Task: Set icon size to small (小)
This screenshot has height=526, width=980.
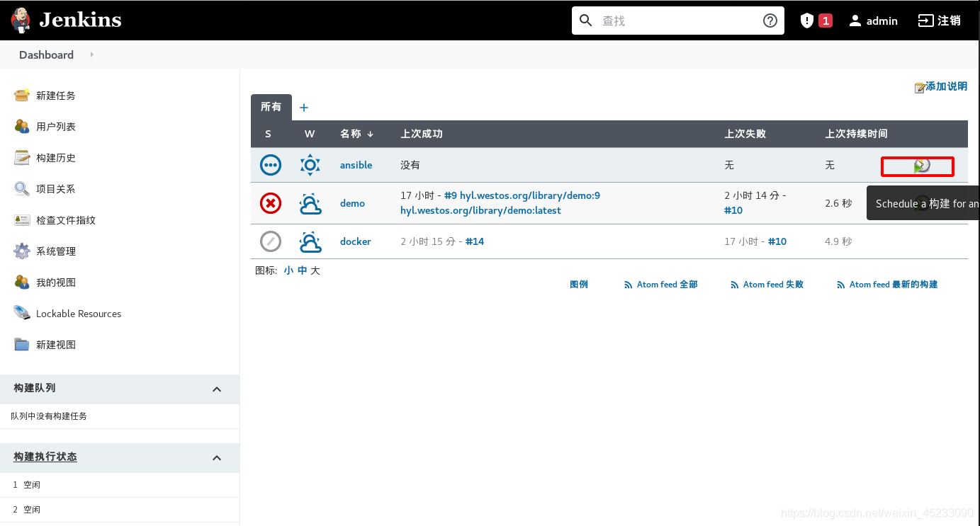Action: [288, 270]
